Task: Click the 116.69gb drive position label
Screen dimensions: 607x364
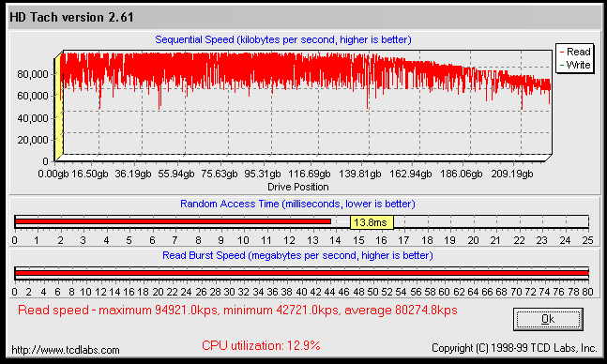Action: pos(310,174)
